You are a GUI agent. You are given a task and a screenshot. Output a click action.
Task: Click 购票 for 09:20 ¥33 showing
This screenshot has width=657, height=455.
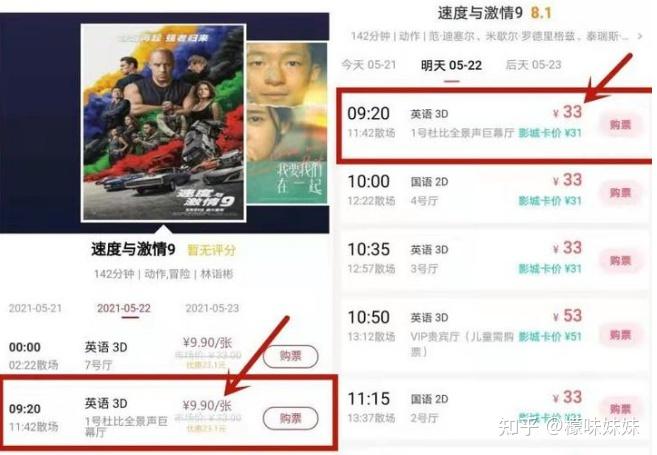(x=620, y=124)
